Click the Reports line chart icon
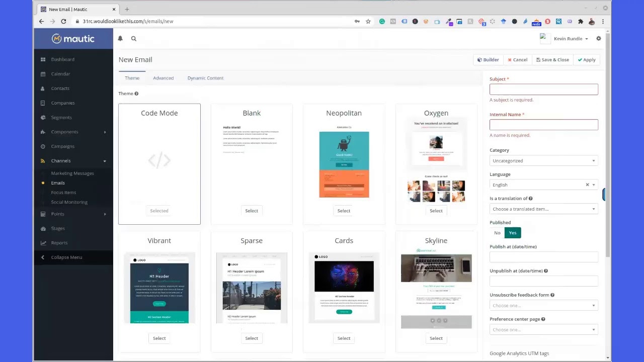 [43, 243]
